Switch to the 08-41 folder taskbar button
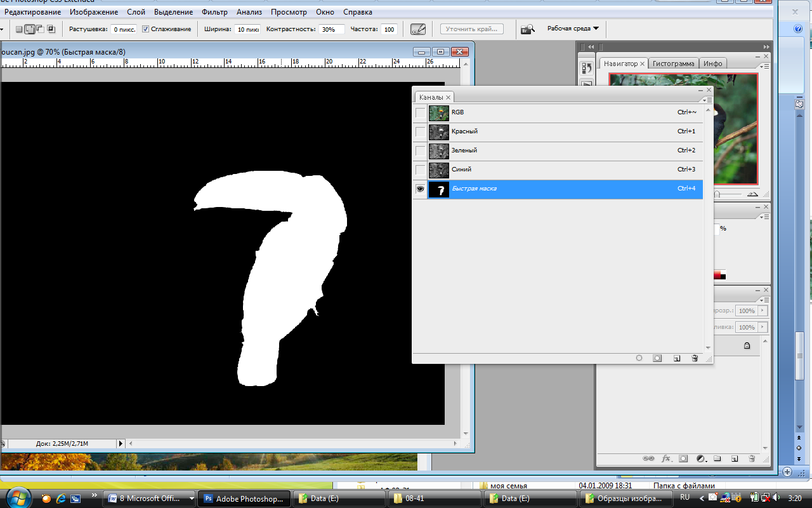Viewport: 812px width, 508px height. click(435, 498)
